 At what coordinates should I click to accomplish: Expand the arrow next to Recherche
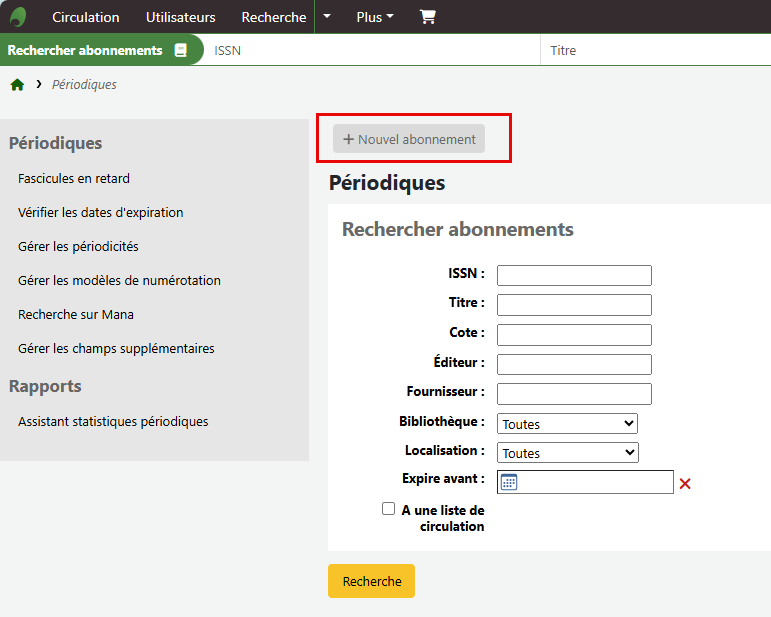326,17
